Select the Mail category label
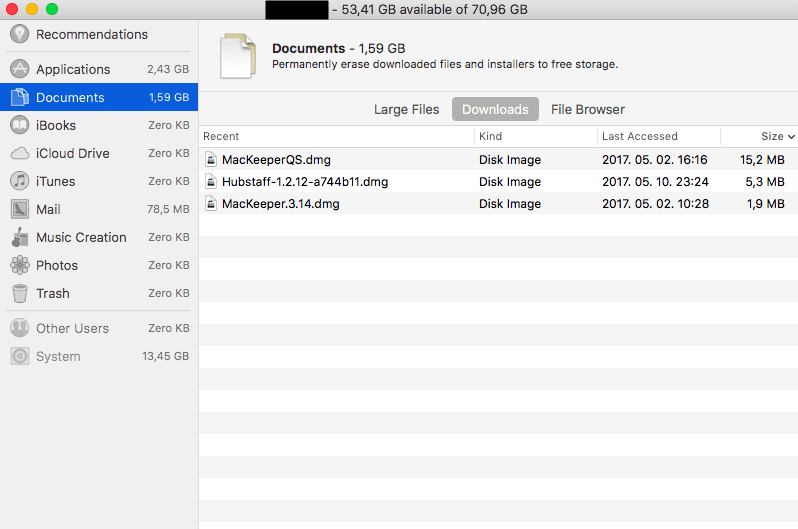This screenshot has width=798, height=529. (48, 209)
